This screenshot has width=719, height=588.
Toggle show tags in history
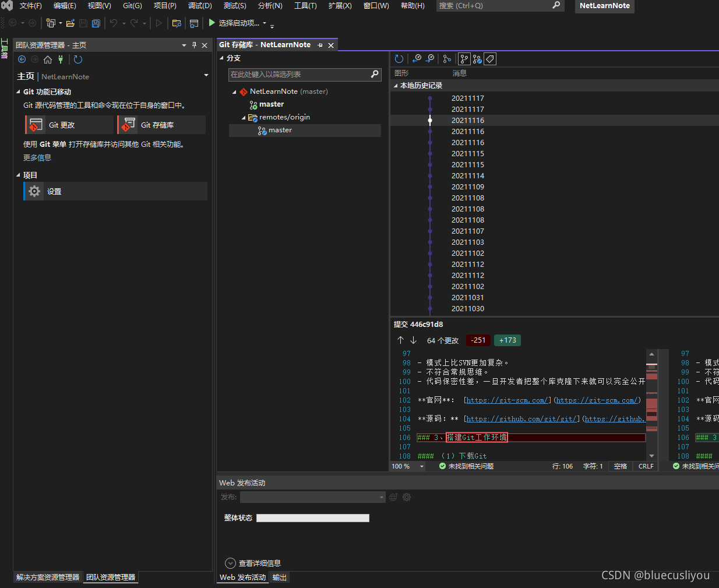pyautogui.click(x=490, y=59)
